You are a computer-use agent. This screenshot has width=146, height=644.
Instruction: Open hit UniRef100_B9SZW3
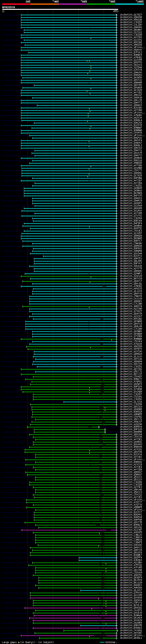coord(131,42)
